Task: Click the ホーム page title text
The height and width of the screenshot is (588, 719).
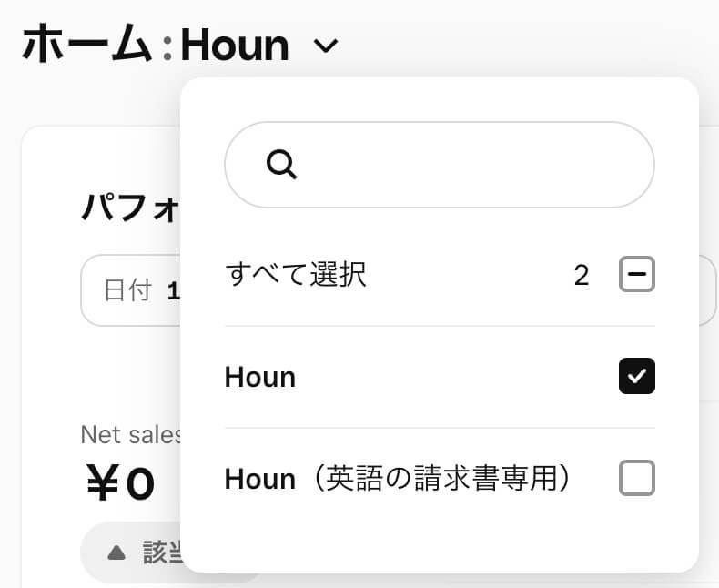Action: coord(86,45)
